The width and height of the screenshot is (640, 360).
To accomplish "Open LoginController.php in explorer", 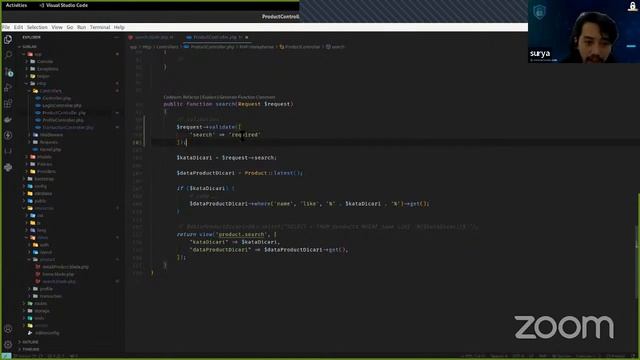I will click(62, 105).
